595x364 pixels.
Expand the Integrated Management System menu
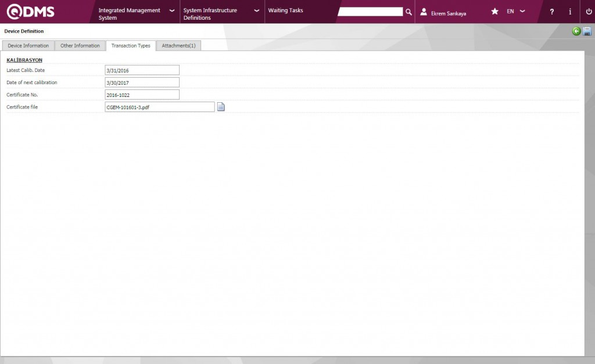pos(135,14)
